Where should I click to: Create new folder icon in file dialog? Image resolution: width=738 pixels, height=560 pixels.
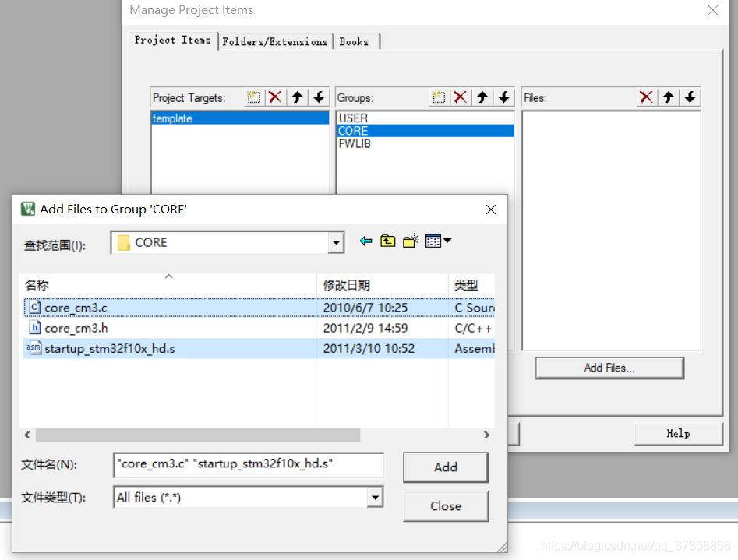point(411,241)
